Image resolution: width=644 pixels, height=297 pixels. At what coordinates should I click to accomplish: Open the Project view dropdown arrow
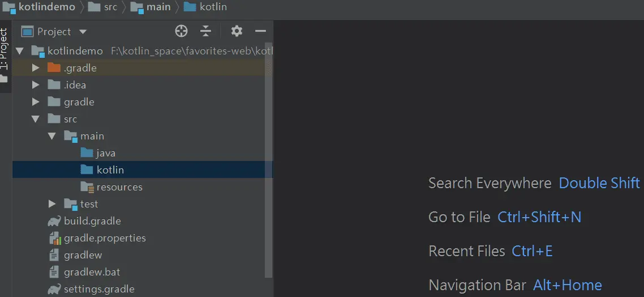point(83,32)
